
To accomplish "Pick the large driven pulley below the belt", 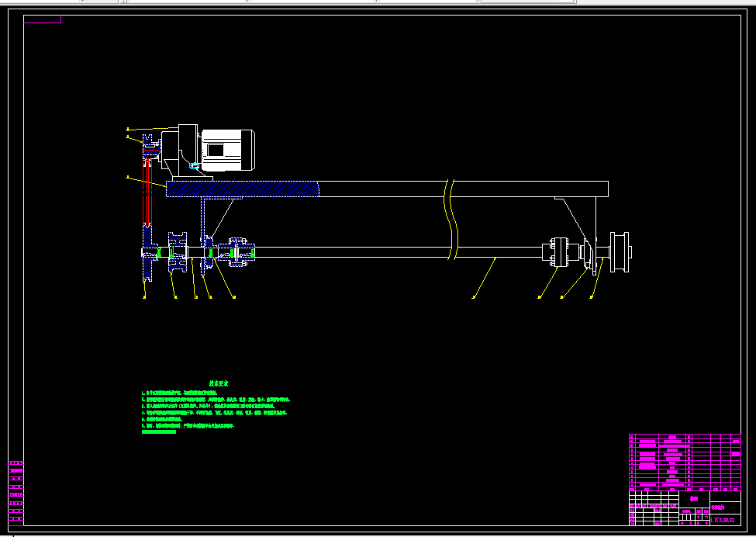I will [147, 252].
